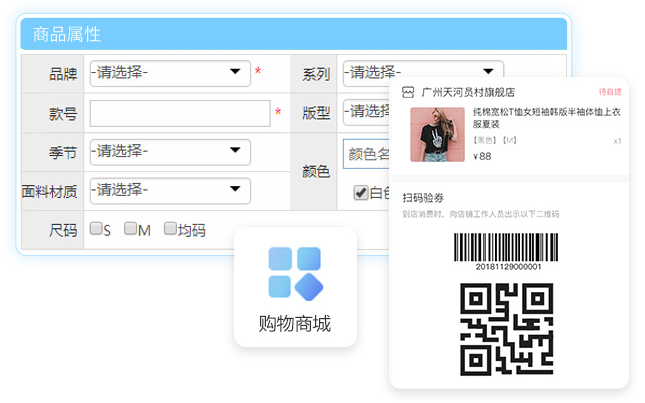Click the barcode number 20181129000001
Image resolution: width=645 pixels, height=403 pixels.
508,267
